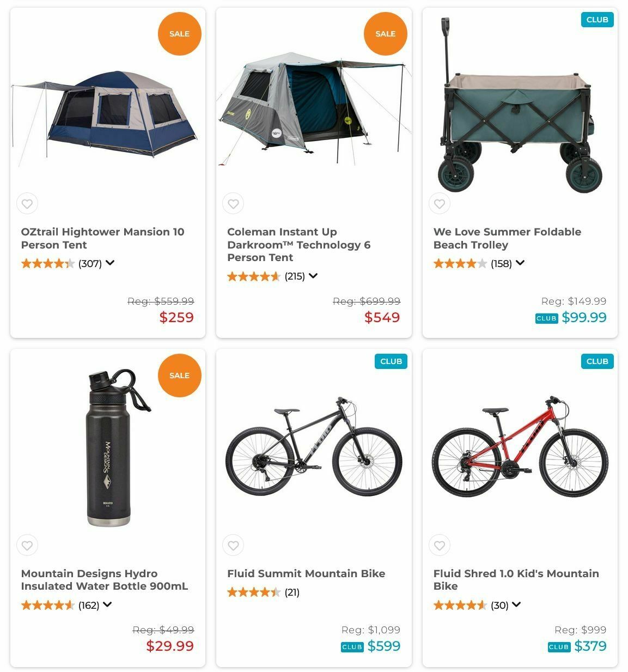Viewport: 628px width, 672px height.
Task: Click heart icon for Fluid Summit bike
Action: click(233, 546)
